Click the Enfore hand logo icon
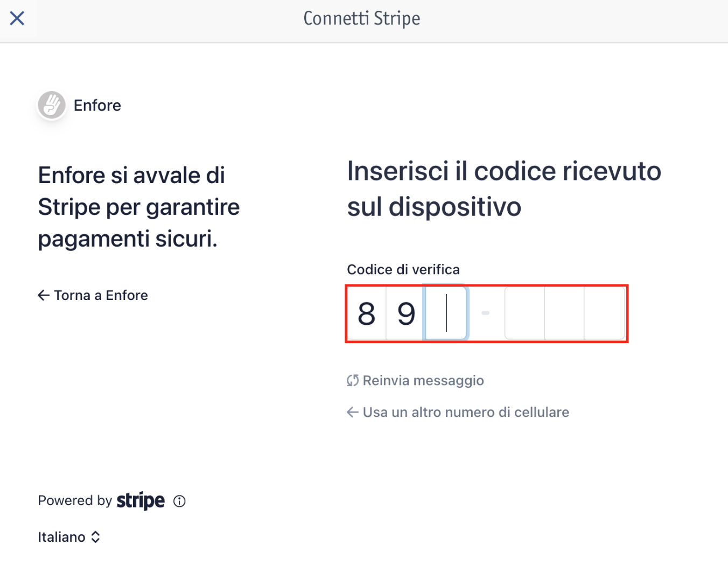Image resolution: width=728 pixels, height=579 pixels. [x=52, y=105]
